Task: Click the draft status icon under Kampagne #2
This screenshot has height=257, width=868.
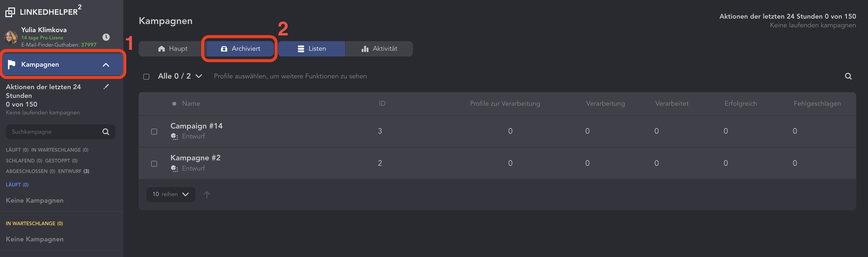Action: click(x=174, y=168)
